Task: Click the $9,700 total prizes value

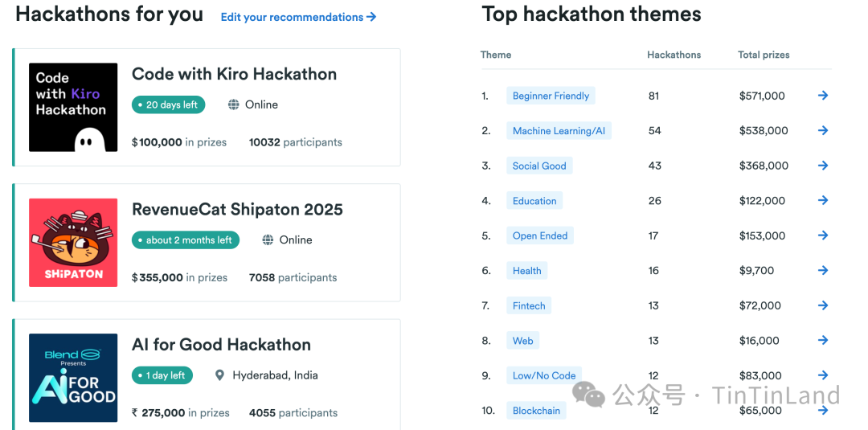Action: [756, 271]
